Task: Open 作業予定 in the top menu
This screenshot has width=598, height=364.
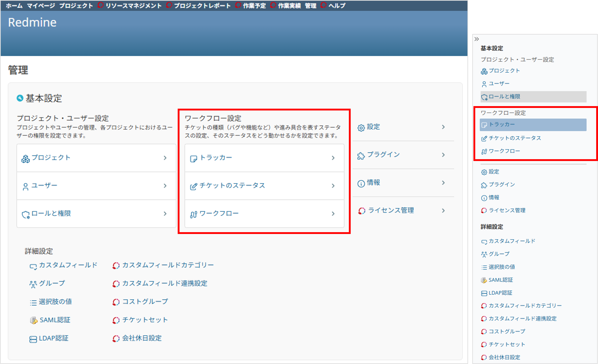Action: 254,6
